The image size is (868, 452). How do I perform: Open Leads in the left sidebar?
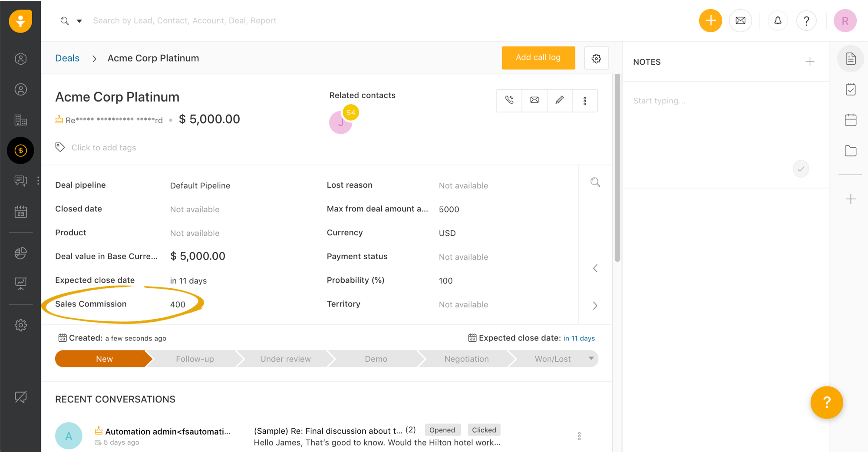pyautogui.click(x=20, y=59)
